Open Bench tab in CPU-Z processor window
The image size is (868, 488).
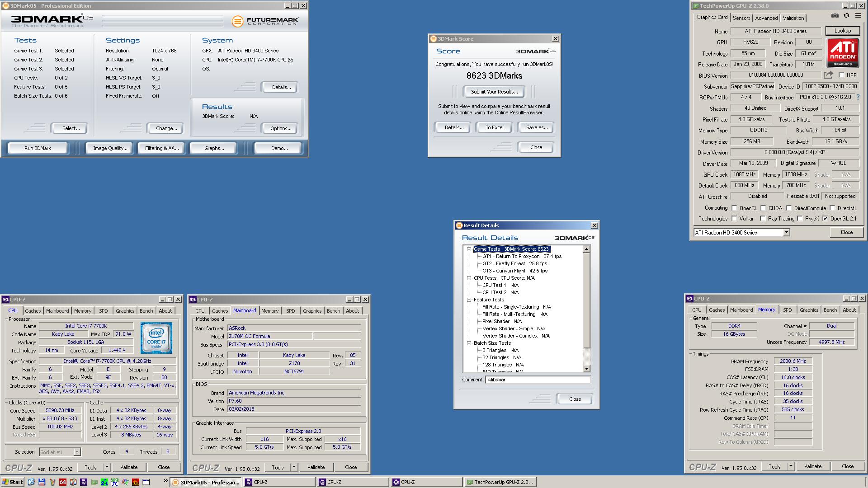click(x=146, y=311)
